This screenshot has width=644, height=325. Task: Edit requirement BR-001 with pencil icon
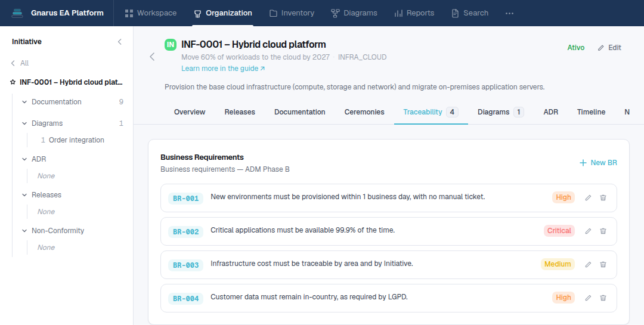pyautogui.click(x=588, y=197)
